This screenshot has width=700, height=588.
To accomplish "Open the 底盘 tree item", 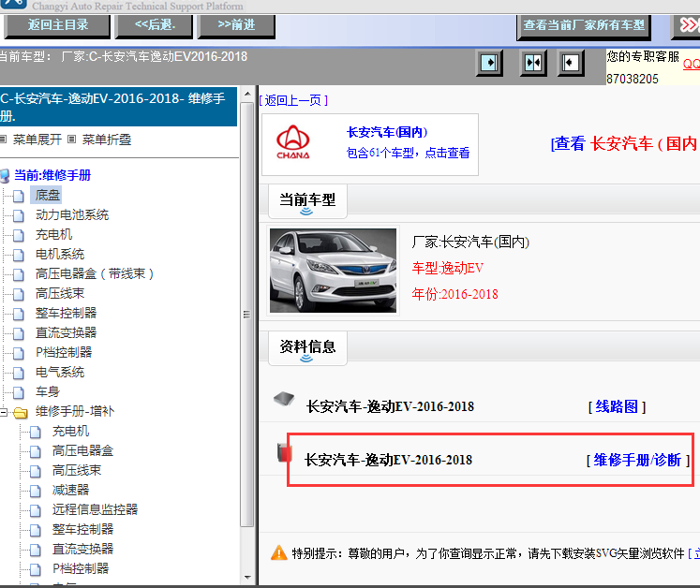I will point(47,195).
